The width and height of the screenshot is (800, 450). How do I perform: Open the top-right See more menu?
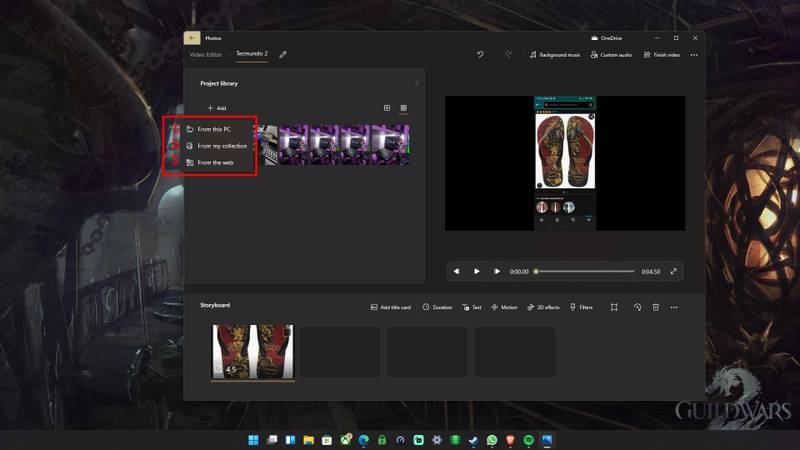coord(694,55)
